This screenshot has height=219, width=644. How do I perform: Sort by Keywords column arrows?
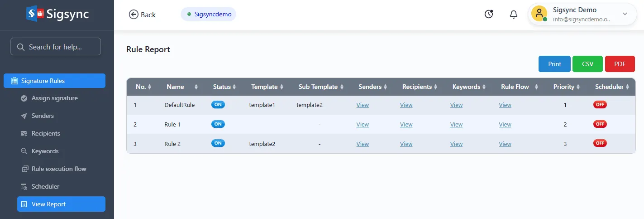pyautogui.click(x=484, y=87)
